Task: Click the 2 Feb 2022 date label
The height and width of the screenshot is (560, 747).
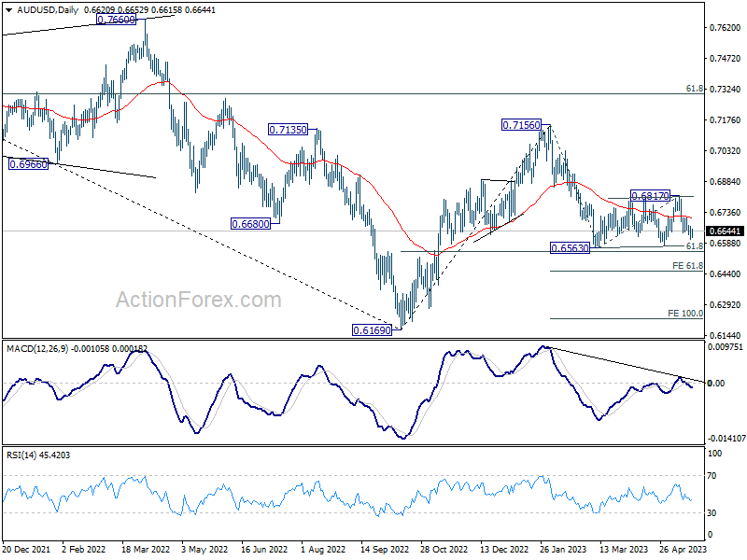Action: [84, 550]
